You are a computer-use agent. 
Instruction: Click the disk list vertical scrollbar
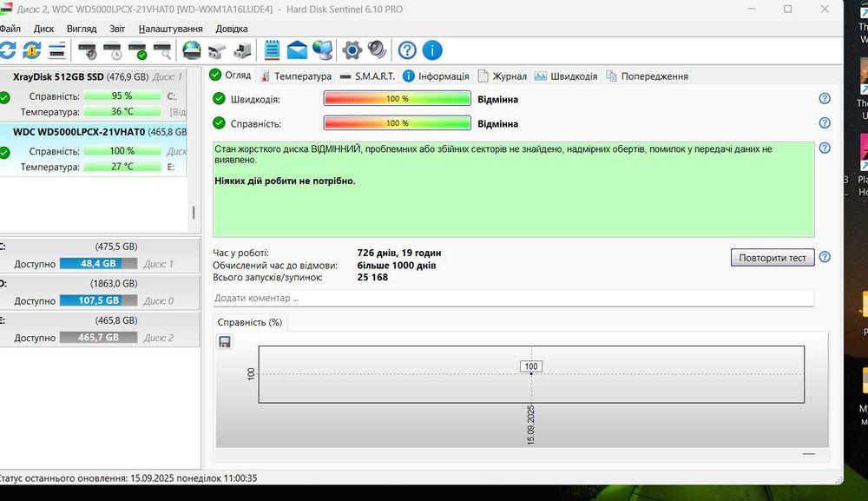pyautogui.click(x=194, y=213)
